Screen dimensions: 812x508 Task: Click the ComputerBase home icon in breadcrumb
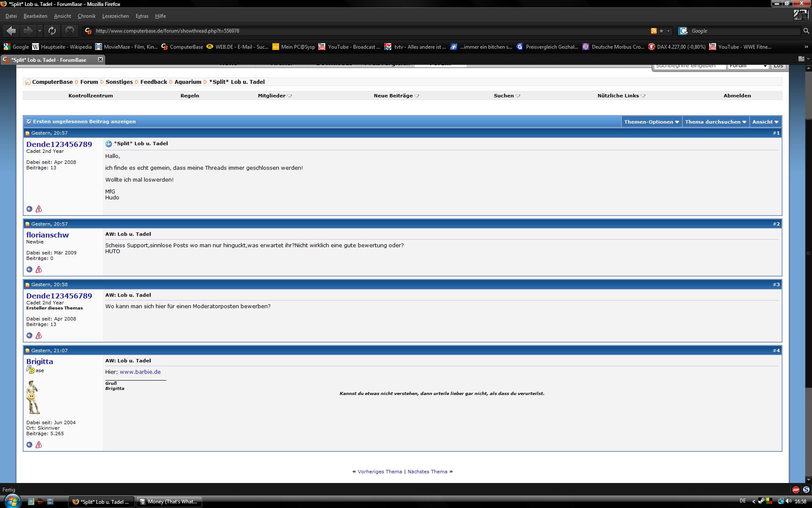pos(27,82)
